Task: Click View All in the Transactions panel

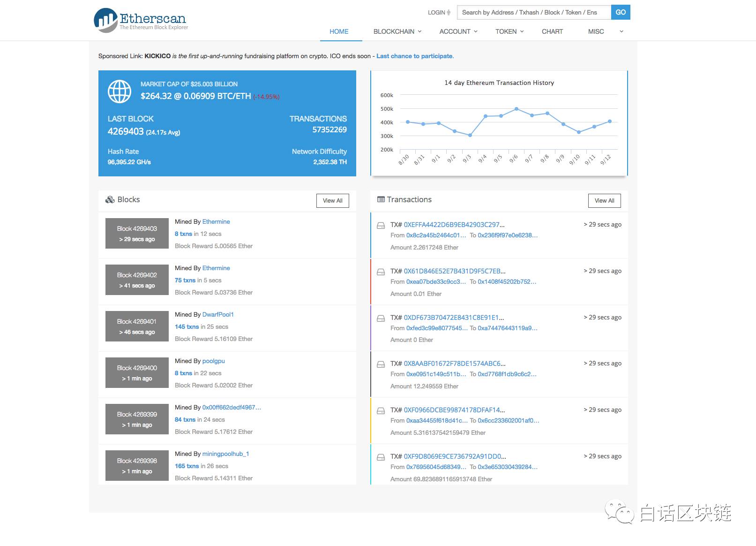Action: (605, 201)
